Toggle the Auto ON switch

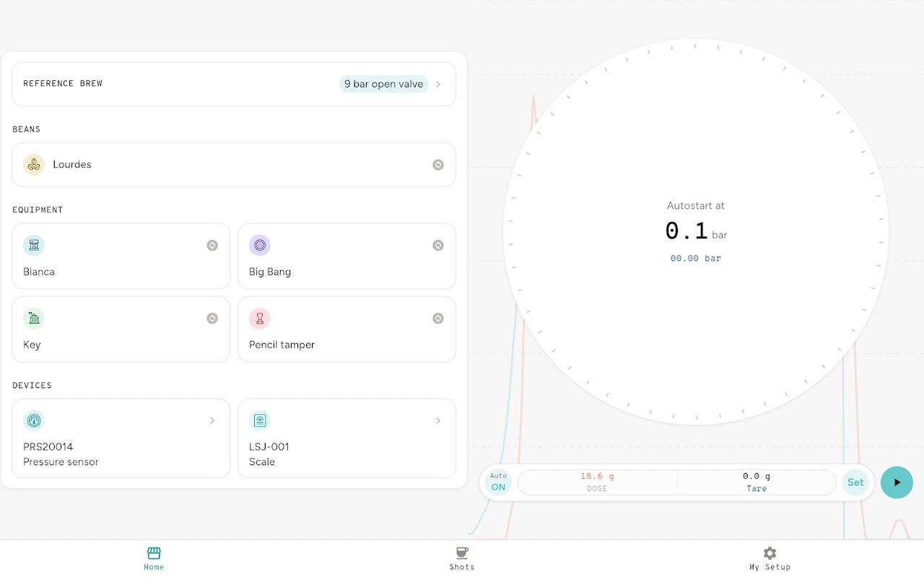pyautogui.click(x=499, y=482)
